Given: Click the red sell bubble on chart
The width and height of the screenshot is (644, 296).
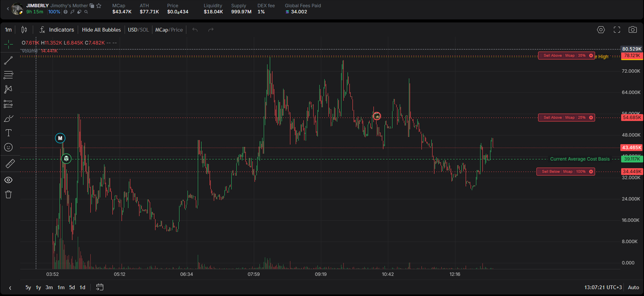Looking at the screenshot, I should tap(377, 116).
